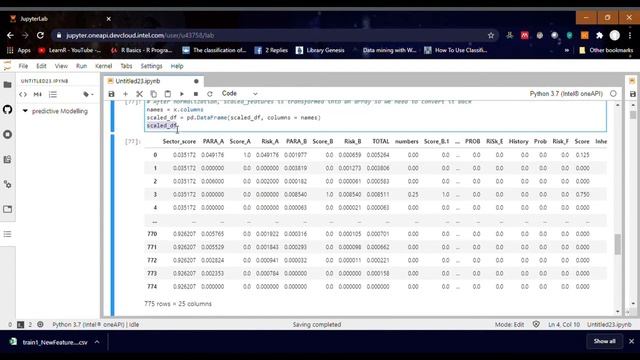The height and width of the screenshot is (360, 640).
Task: Open the Help menu
Action: point(177,66)
